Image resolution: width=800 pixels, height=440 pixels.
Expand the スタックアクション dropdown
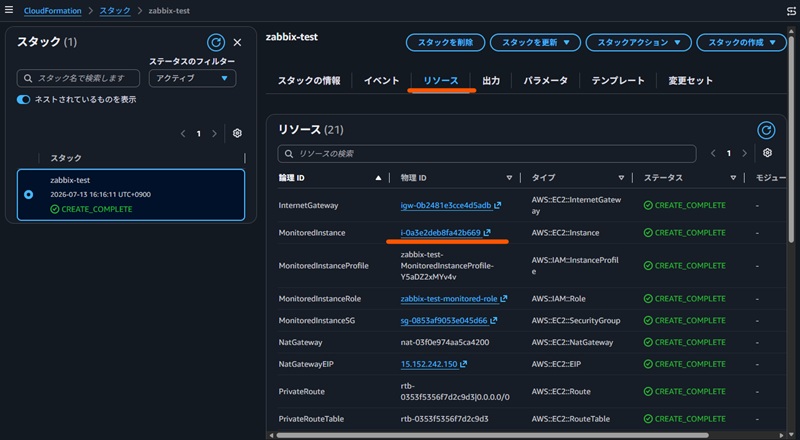[638, 42]
